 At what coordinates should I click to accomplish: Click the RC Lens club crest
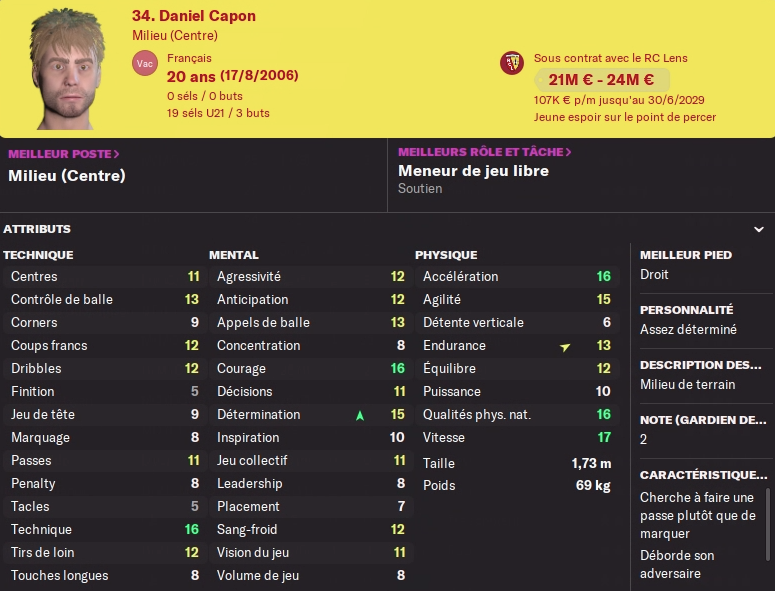click(x=512, y=63)
